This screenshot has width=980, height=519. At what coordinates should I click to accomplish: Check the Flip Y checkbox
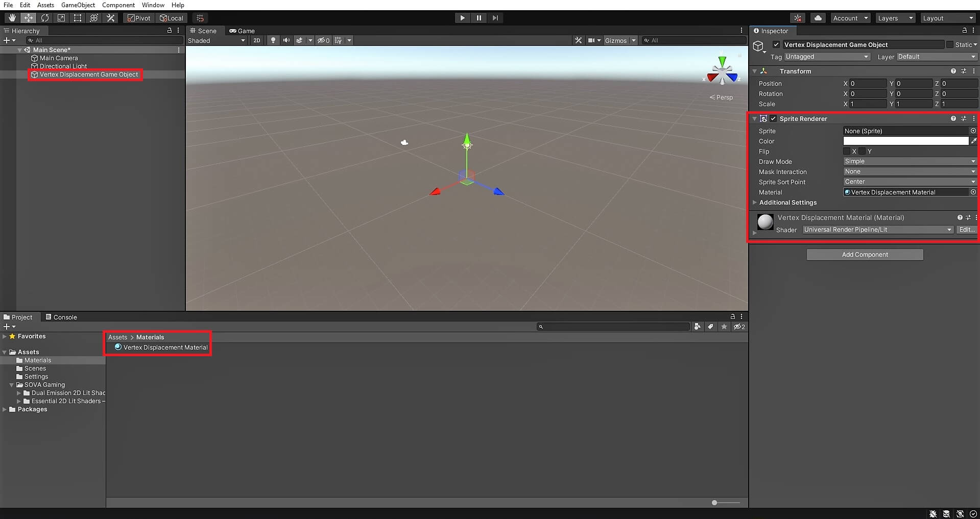863,151
